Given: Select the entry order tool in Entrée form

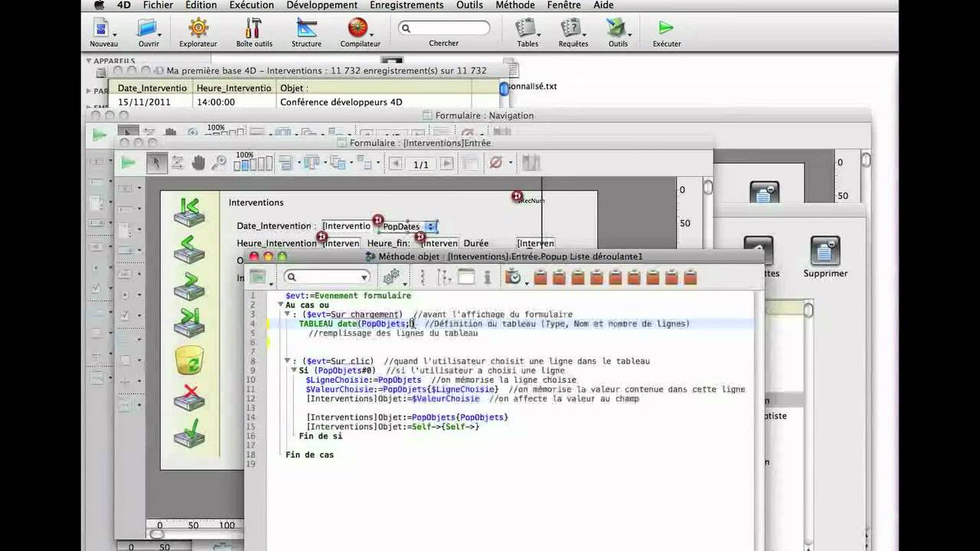Looking at the screenshot, I should (x=177, y=162).
